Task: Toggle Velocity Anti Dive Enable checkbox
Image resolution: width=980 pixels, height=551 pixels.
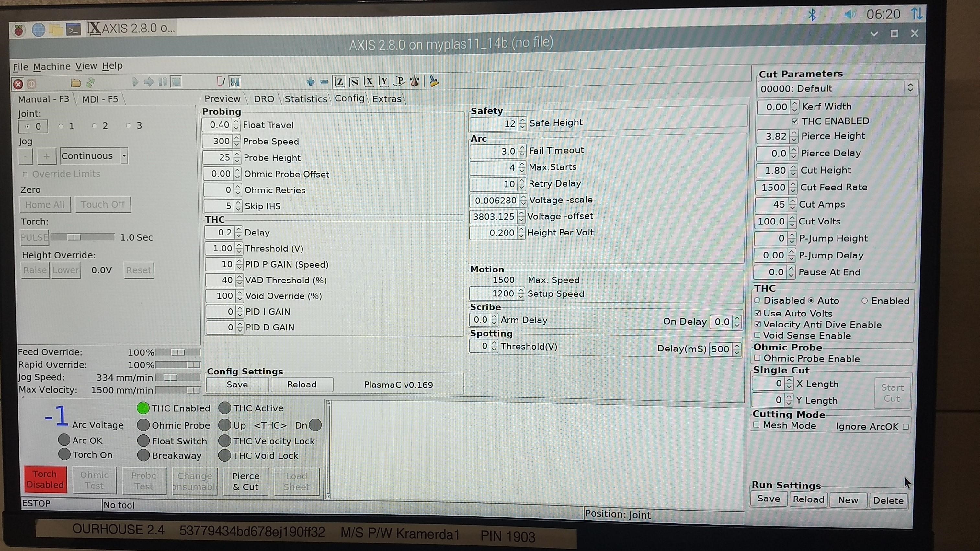Action: (x=758, y=324)
